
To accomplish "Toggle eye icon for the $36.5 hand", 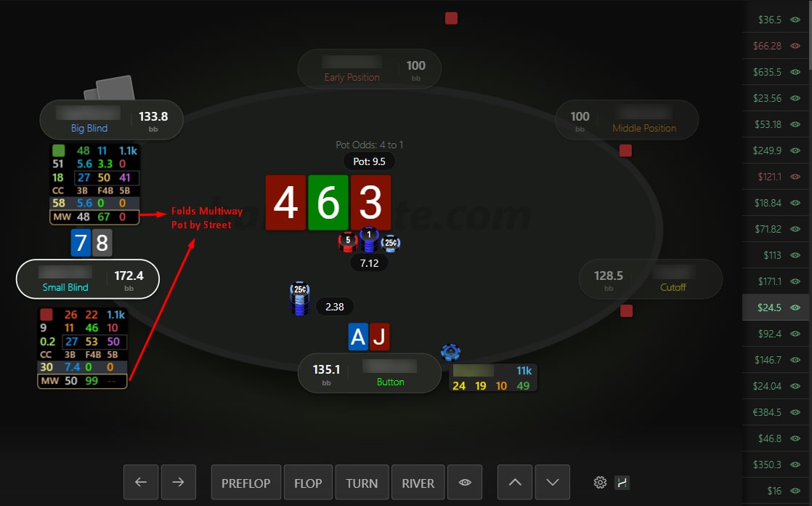I will click(x=795, y=20).
